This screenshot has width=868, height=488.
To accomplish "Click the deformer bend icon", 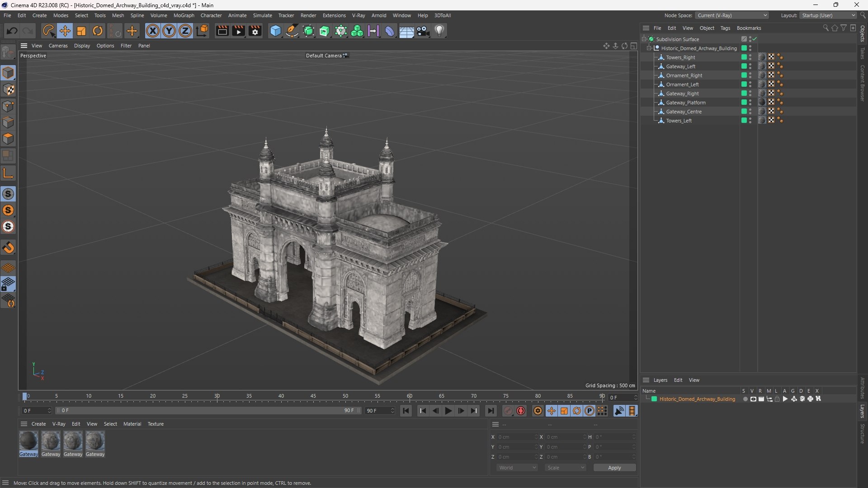I will coord(390,31).
